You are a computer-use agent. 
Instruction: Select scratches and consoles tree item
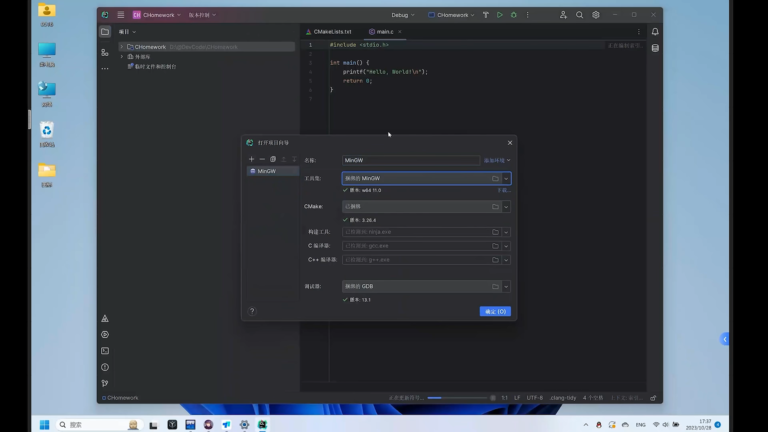152,67
